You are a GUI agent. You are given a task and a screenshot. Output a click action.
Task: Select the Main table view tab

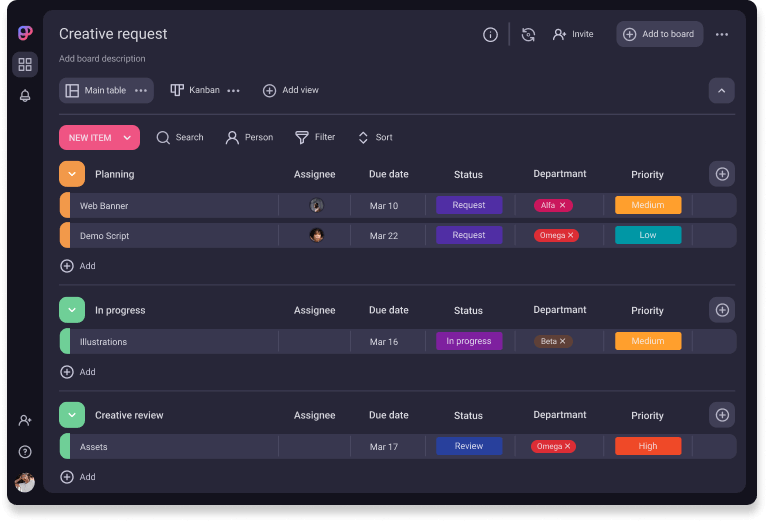(x=96, y=90)
